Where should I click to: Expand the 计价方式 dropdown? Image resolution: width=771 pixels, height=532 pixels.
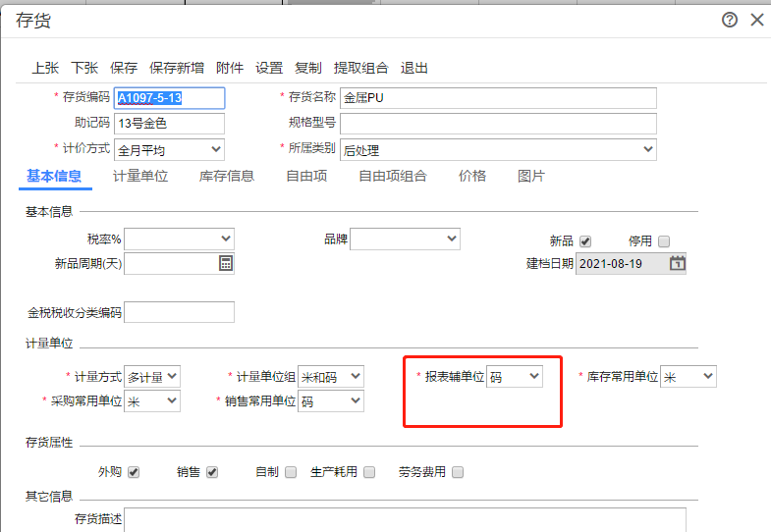[169, 149]
